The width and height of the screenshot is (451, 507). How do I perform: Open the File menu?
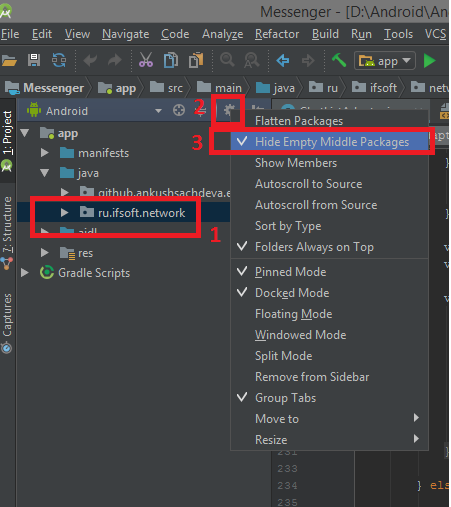(x=10, y=34)
